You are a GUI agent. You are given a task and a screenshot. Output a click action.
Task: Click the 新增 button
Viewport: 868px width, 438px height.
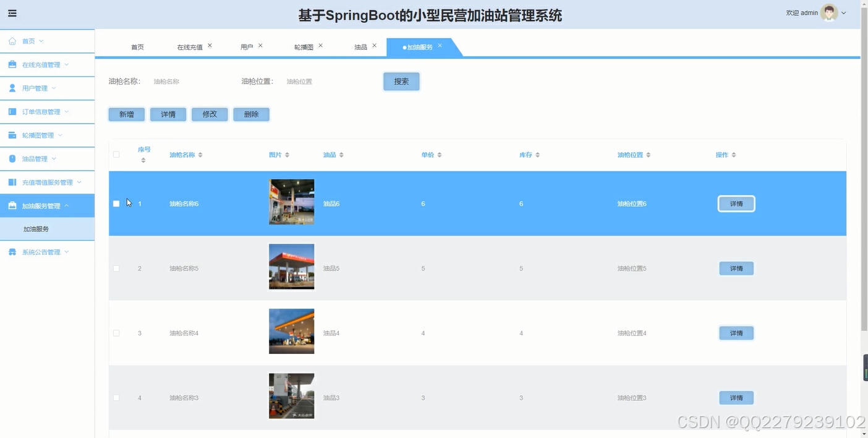click(126, 114)
